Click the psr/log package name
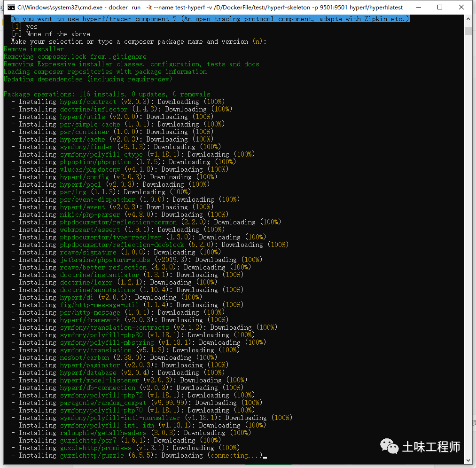Screen dimensions: 476x468 [x=73, y=192]
